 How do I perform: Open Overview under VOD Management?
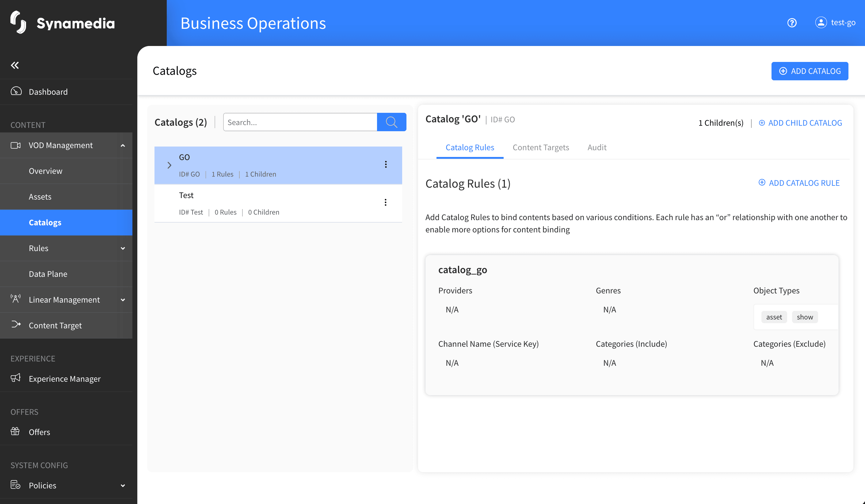pyautogui.click(x=66, y=171)
